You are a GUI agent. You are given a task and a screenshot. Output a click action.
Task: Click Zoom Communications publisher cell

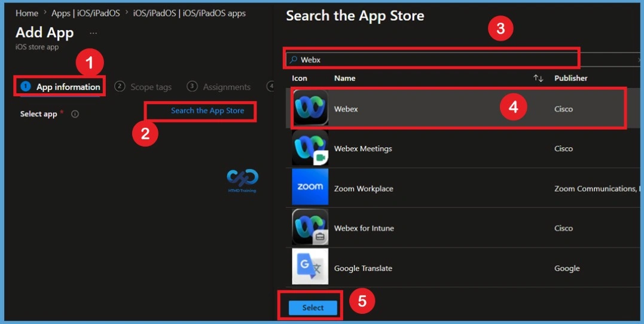pyautogui.click(x=597, y=189)
